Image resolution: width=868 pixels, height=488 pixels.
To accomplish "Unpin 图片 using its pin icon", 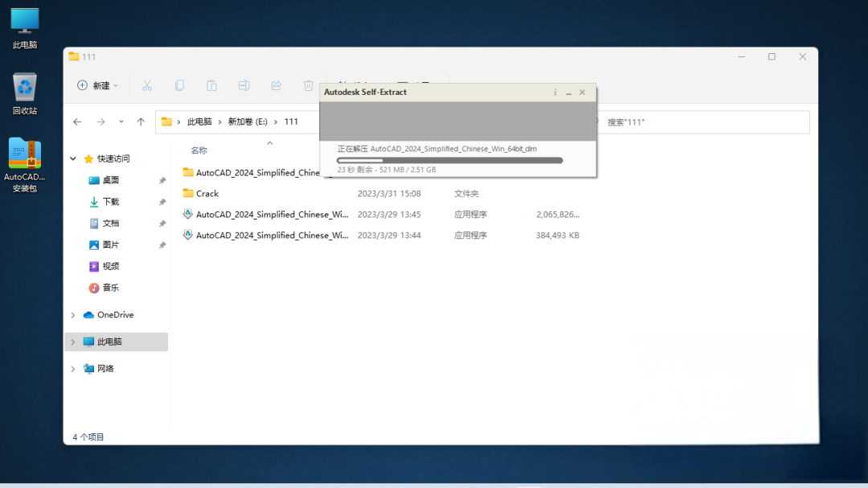I will (162, 245).
